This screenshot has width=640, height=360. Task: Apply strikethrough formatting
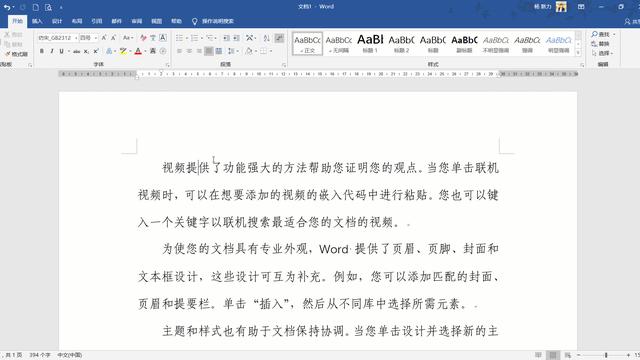point(76,51)
